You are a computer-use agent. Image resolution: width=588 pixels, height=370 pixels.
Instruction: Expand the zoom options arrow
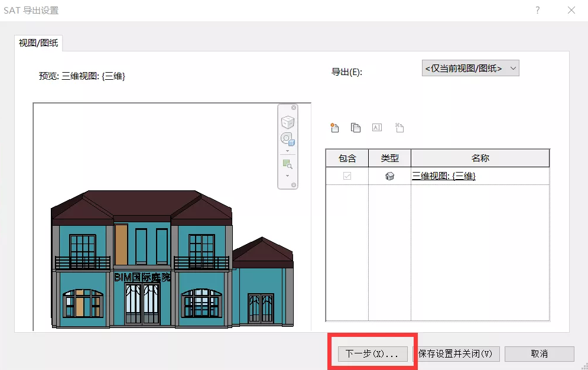pos(288,176)
